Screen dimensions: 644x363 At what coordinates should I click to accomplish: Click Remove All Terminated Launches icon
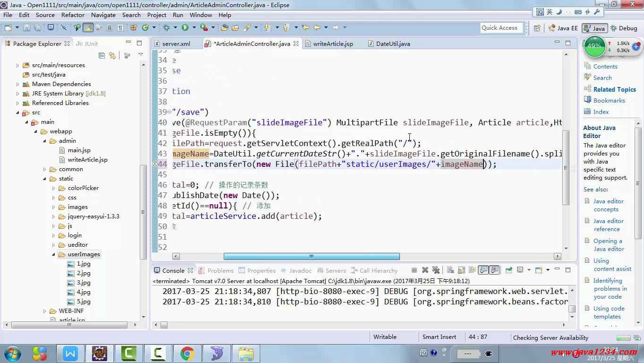coord(436,270)
